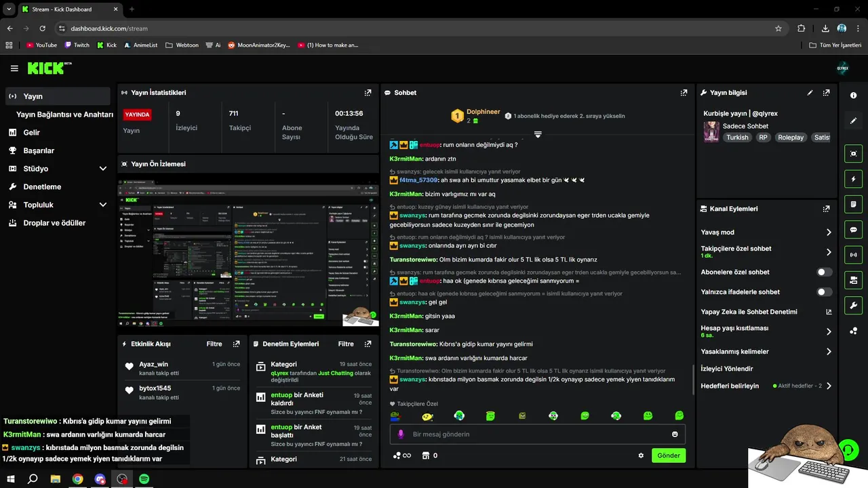868x488 pixels.
Task: Open Filtre in Denetim Eylemleri panel
Action: [x=346, y=344]
